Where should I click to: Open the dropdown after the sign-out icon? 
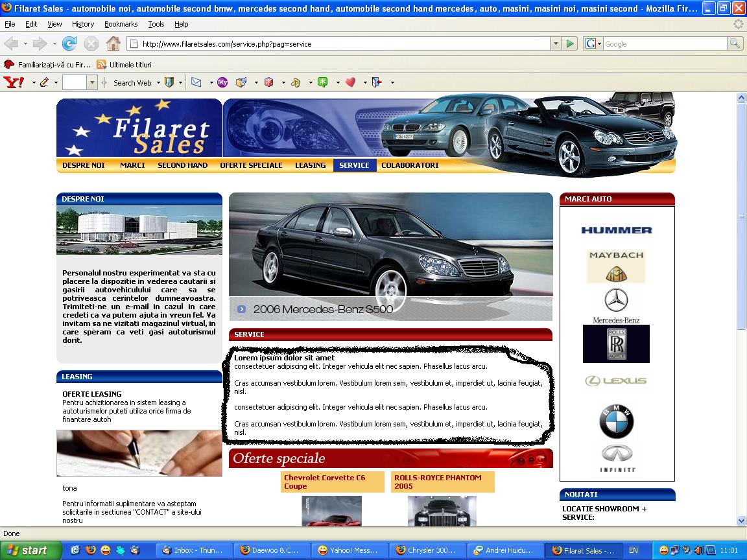pyautogui.click(x=392, y=82)
